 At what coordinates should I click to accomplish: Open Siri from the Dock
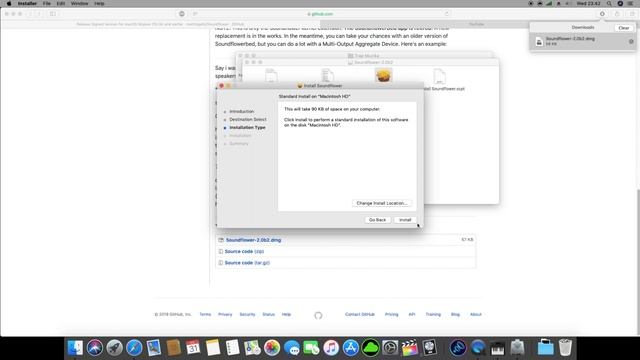[95, 348]
